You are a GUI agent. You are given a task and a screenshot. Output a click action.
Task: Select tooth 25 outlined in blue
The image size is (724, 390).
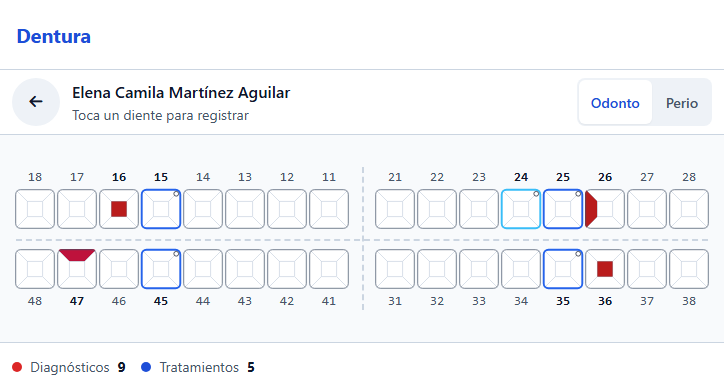pyautogui.click(x=563, y=209)
